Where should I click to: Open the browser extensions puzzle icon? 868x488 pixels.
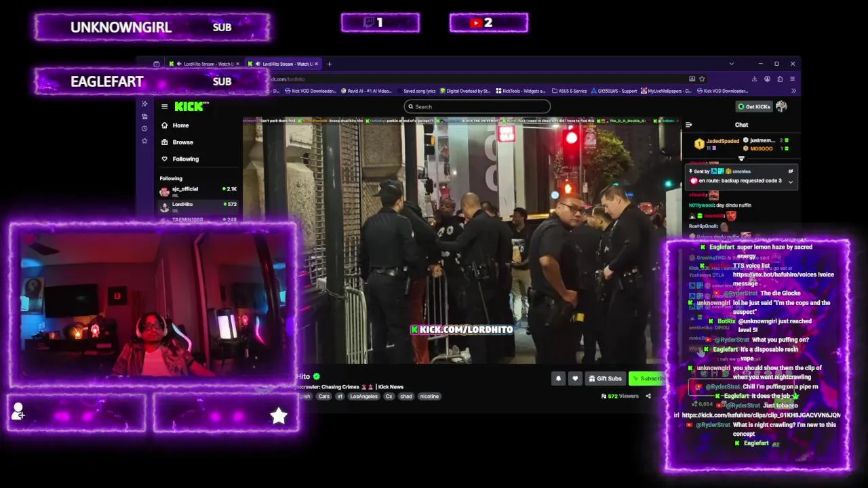[x=779, y=79]
